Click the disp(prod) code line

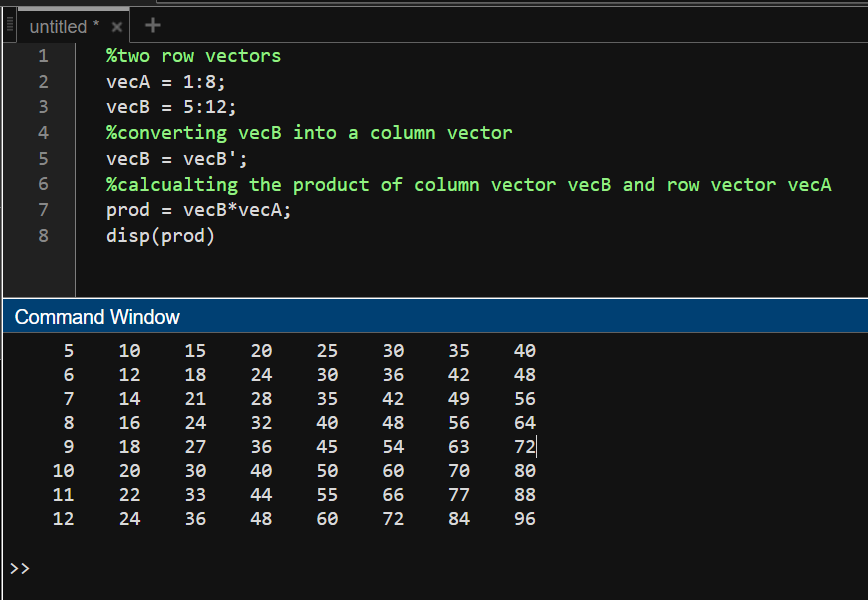click(x=160, y=236)
